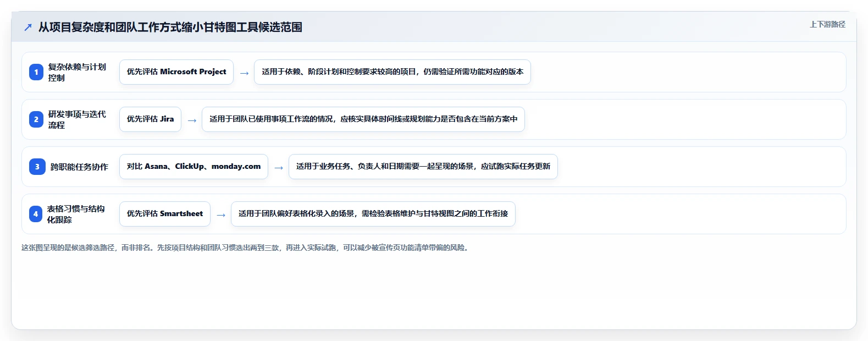Select the 优先评估 Microsoft Project box

176,72
